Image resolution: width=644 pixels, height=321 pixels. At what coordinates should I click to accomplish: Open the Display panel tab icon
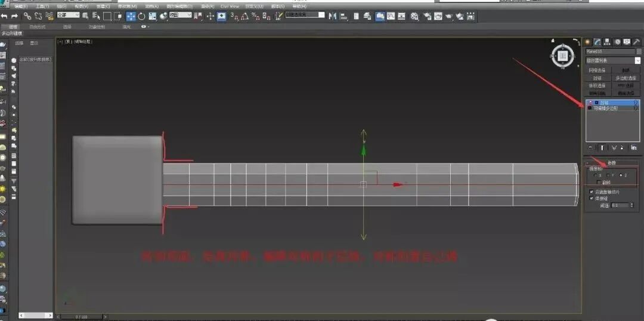pyautogui.click(x=627, y=42)
